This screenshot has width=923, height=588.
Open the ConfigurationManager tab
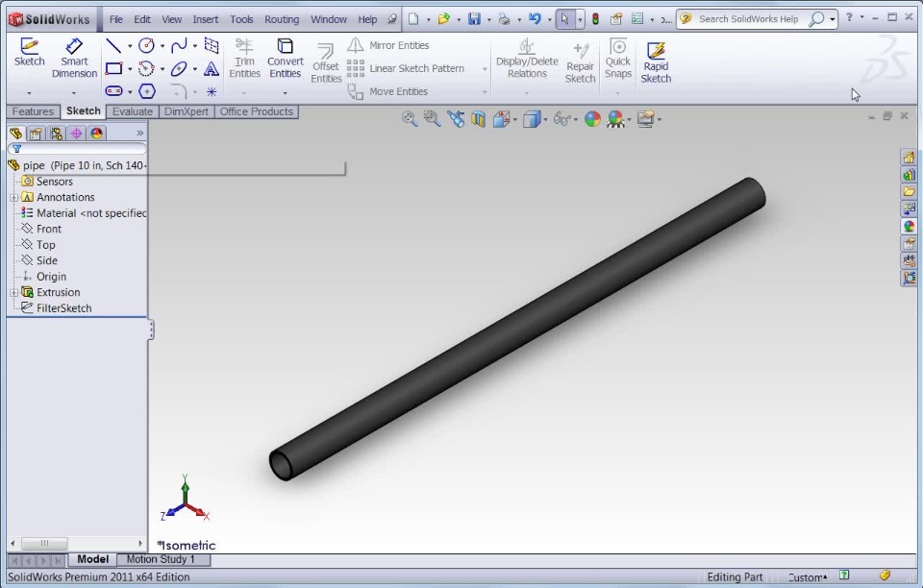(57, 134)
